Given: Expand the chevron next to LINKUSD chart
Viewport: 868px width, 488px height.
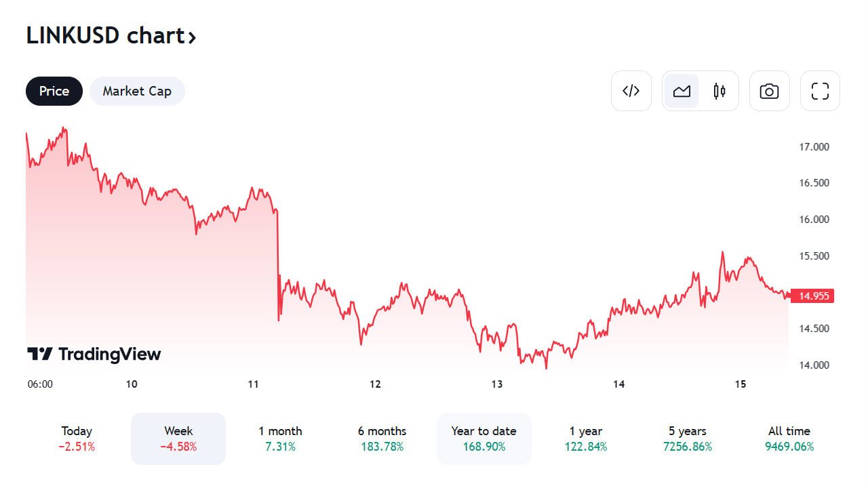Looking at the screenshot, I should (x=193, y=37).
